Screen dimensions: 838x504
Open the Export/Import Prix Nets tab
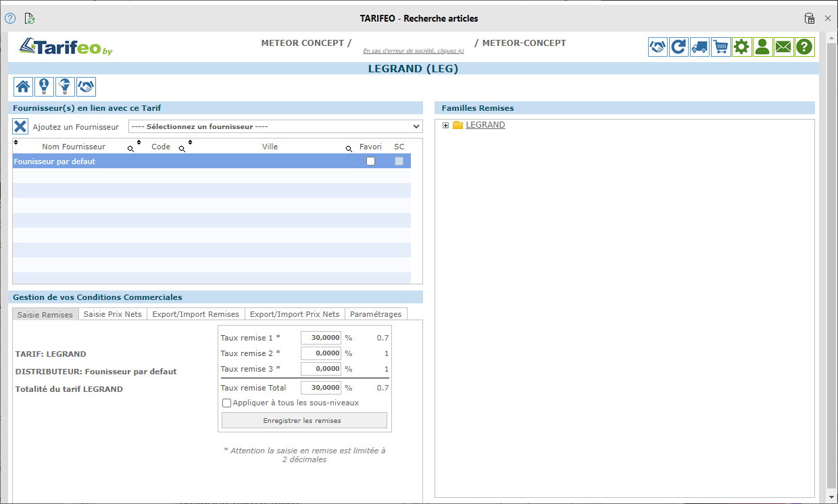pyautogui.click(x=295, y=314)
